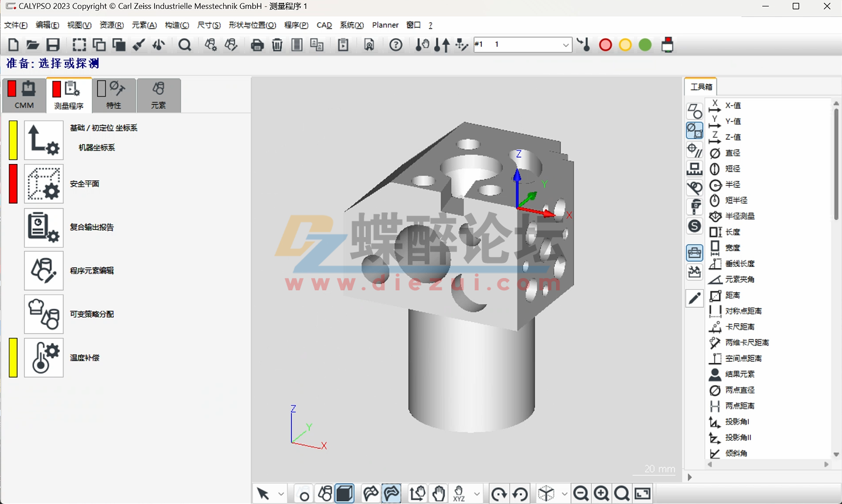This screenshot has width=842, height=504.
Task: Click the counterclockwise rotate view icon
Action: click(x=520, y=493)
